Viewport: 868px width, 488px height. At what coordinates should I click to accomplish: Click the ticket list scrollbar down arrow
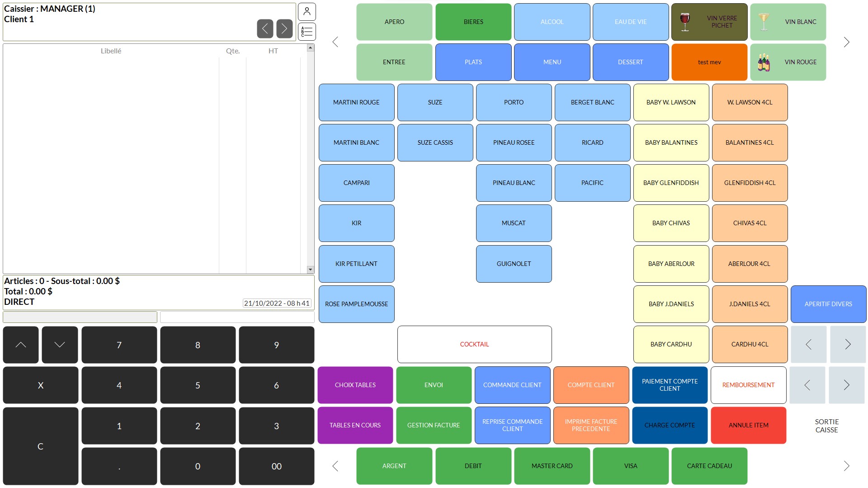coord(310,270)
